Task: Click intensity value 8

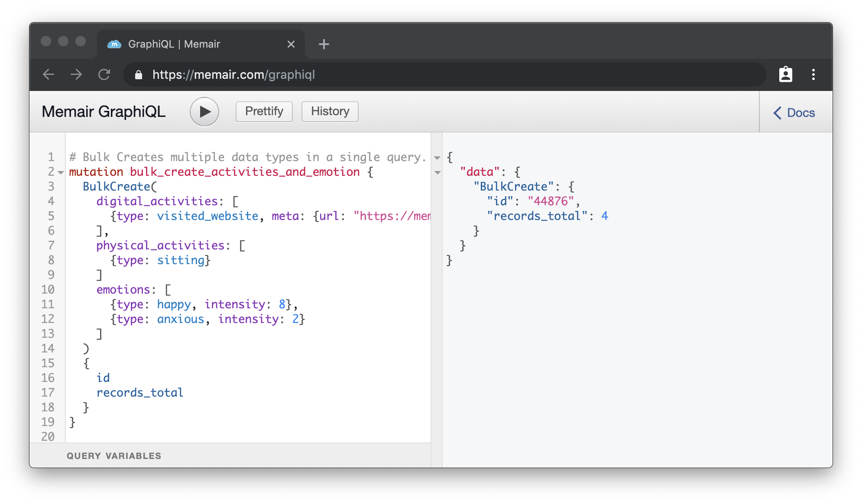Action: coord(282,304)
